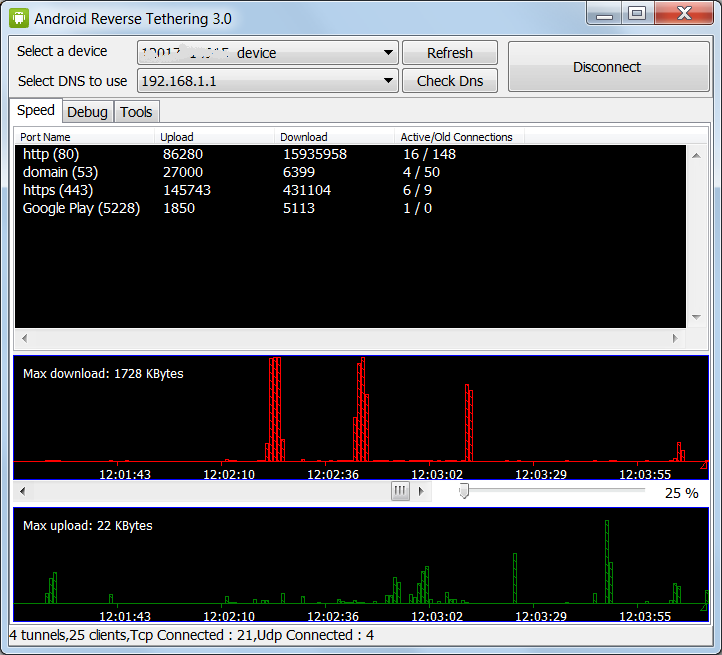
Task: Minimize the Android Reverse Tethering window
Action: click(604, 13)
